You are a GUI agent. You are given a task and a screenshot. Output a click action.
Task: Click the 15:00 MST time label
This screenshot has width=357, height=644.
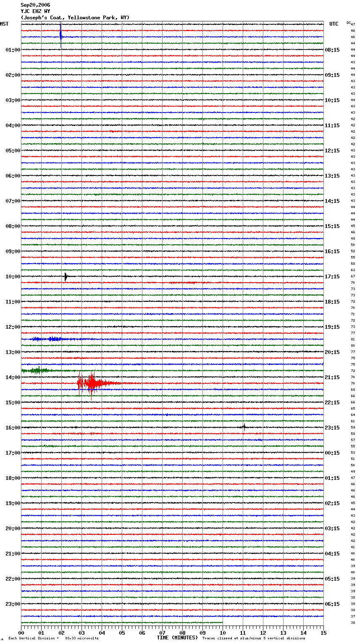[13, 403]
